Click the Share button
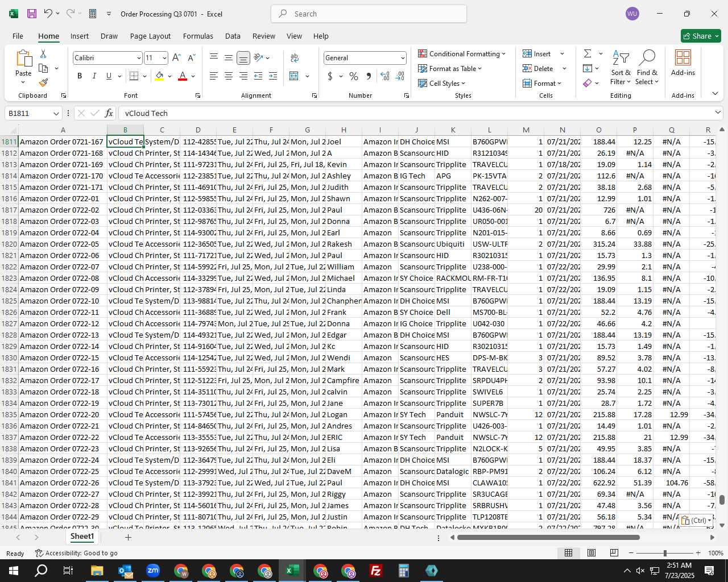The image size is (728, 582). [x=701, y=36]
